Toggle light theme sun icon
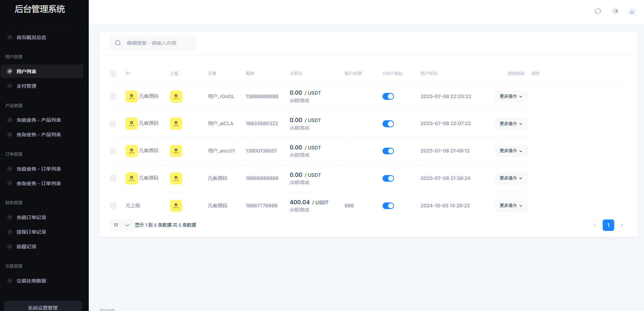 [x=615, y=11]
